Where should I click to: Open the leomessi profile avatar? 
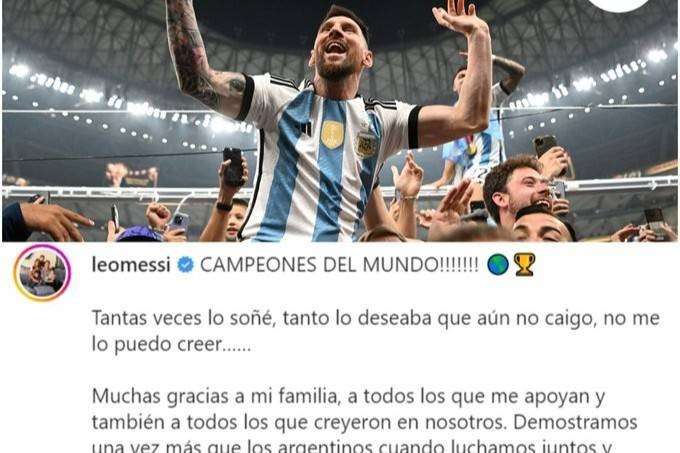42,273
